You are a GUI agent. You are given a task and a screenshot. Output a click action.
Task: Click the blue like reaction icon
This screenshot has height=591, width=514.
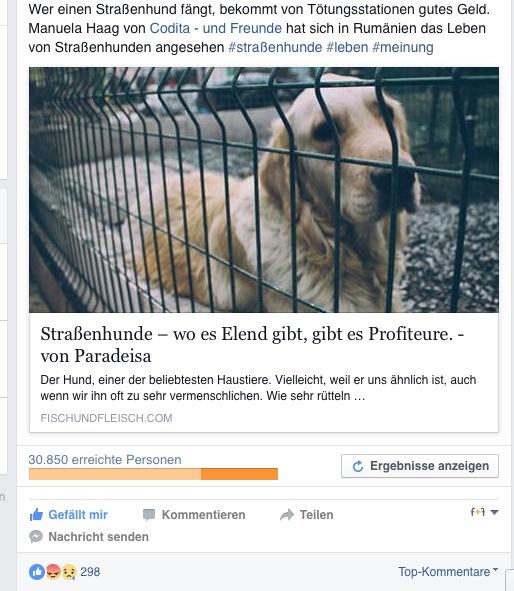point(37,572)
